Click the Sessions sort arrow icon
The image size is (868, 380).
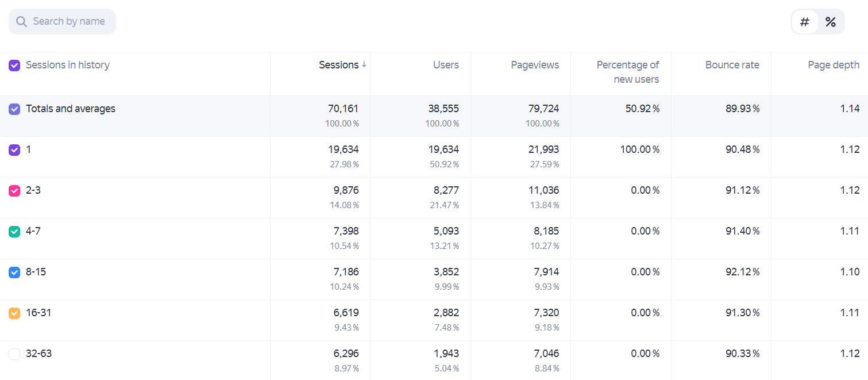pos(364,65)
